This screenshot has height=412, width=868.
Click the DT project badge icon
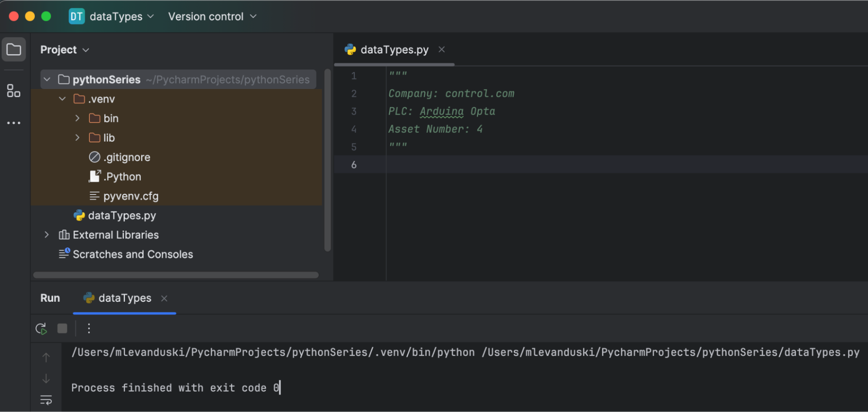tap(76, 16)
